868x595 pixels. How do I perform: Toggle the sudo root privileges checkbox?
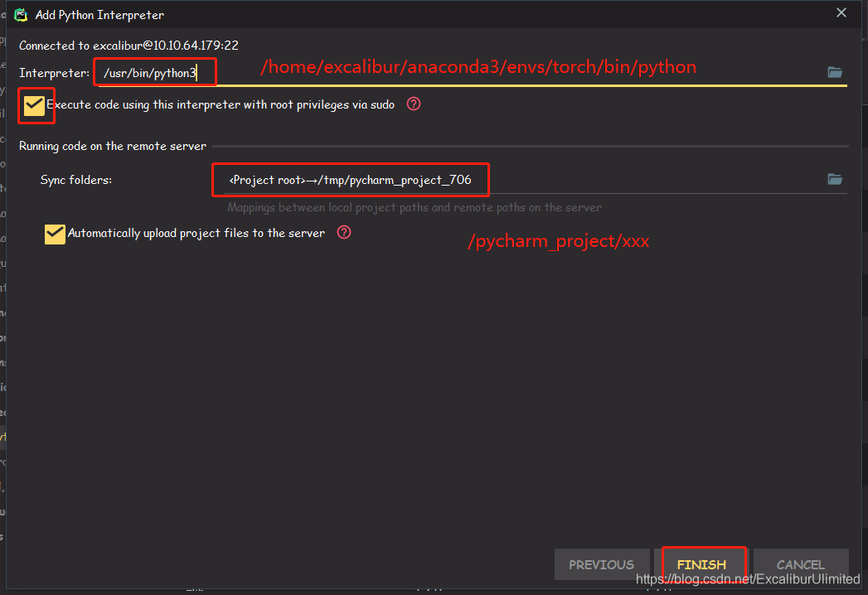pos(34,105)
